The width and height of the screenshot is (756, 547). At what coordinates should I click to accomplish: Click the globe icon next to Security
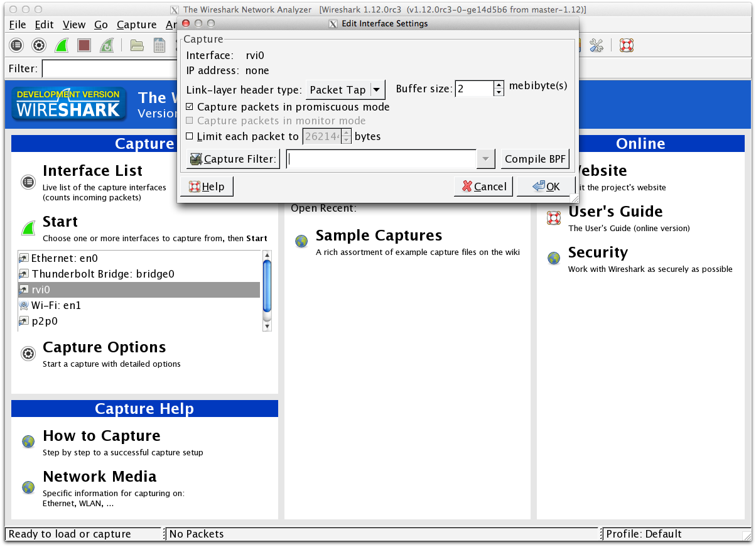[x=554, y=258]
